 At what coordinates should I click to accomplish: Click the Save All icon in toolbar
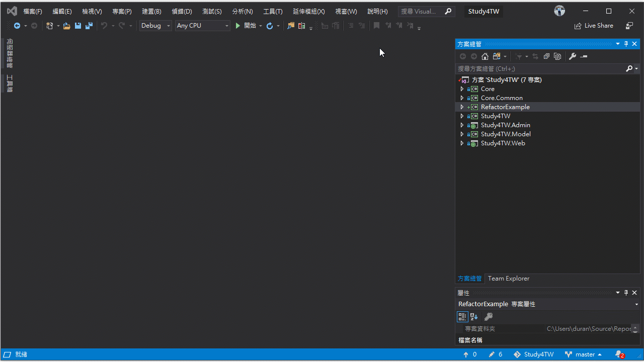point(89,26)
